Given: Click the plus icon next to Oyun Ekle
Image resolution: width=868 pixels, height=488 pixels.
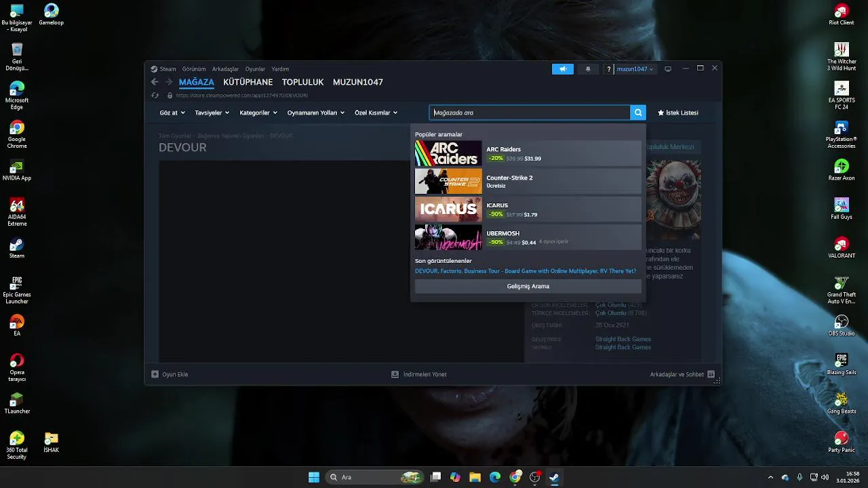Looking at the screenshot, I should pyautogui.click(x=155, y=374).
